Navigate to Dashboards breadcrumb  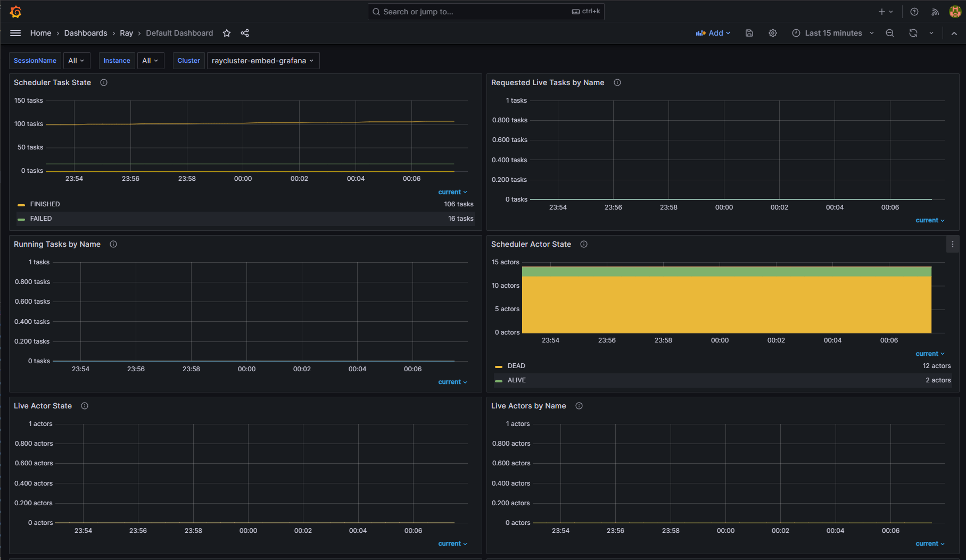click(86, 33)
